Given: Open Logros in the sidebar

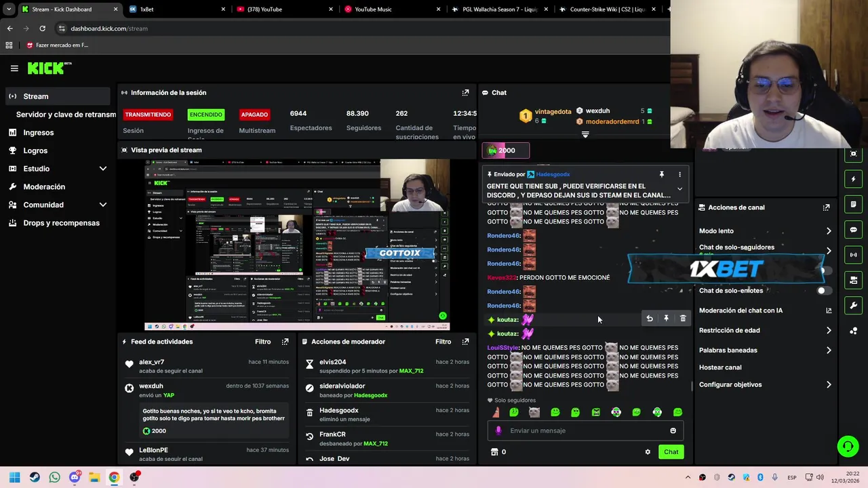Looking at the screenshot, I should coord(35,151).
